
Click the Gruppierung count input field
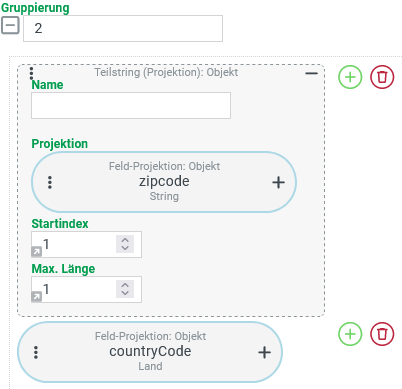tap(123, 28)
